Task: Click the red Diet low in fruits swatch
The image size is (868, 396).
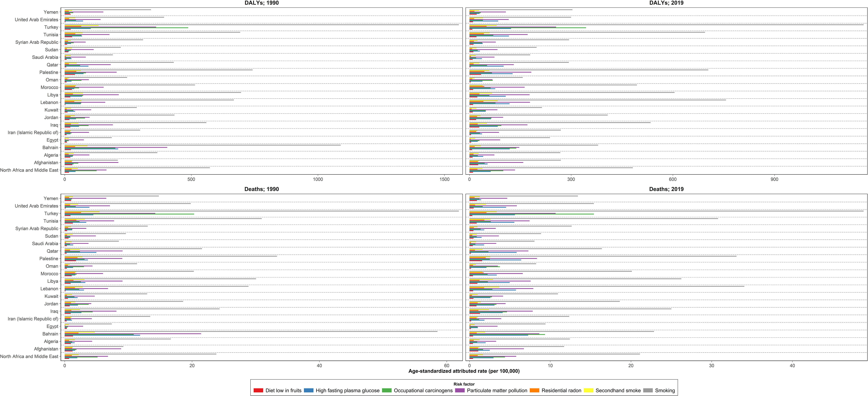Action: pyautogui.click(x=258, y=390)
